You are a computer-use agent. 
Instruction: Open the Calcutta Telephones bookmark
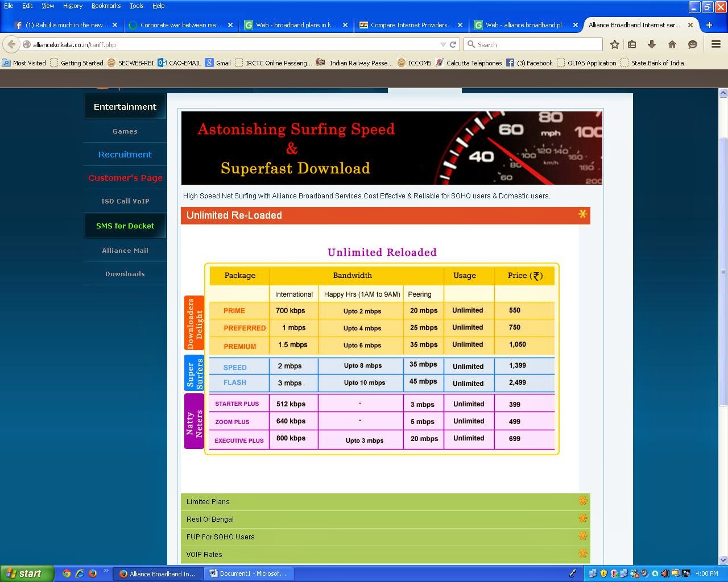coord(469,63)
